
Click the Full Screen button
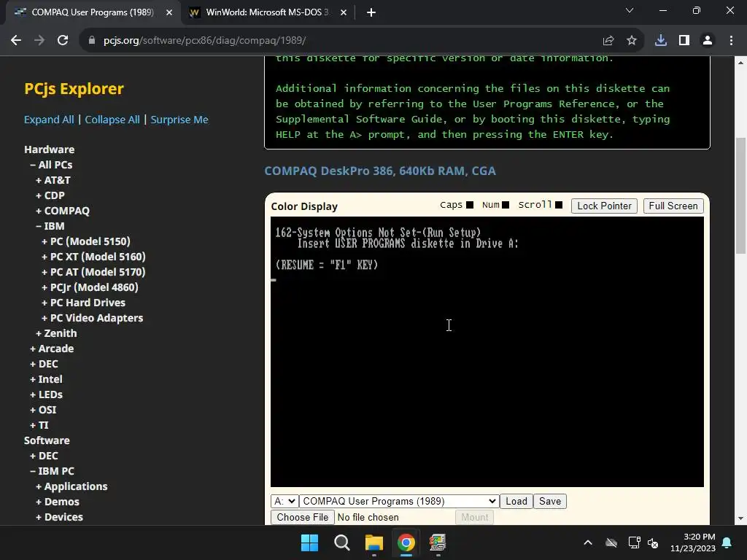(x=673, y=206)
